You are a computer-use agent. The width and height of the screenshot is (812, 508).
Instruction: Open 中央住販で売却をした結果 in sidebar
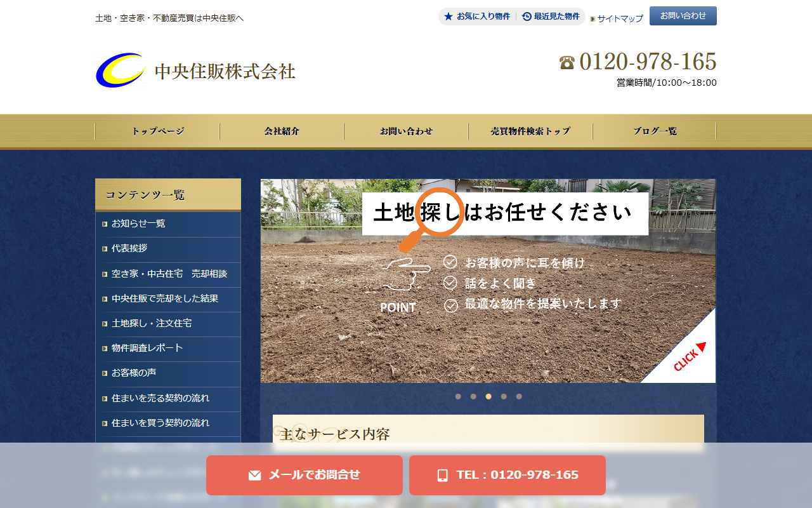[168, 298]
